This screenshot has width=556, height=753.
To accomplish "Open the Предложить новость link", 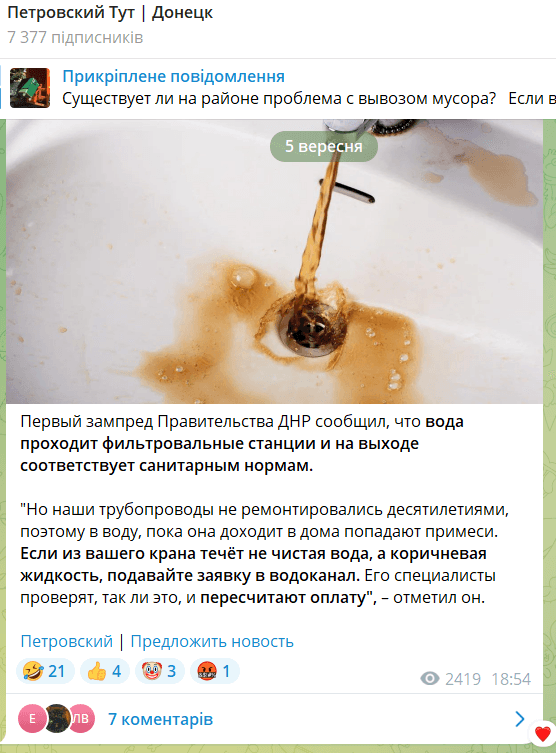I will 212,642.
